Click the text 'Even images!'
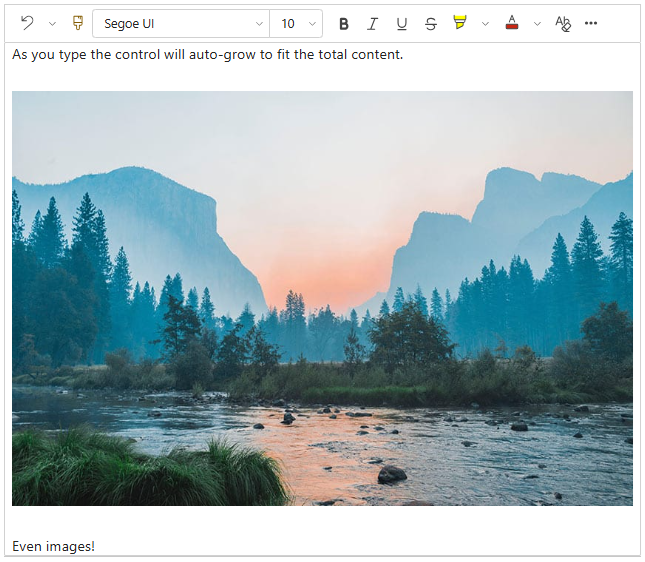 (x=53, y=546)
